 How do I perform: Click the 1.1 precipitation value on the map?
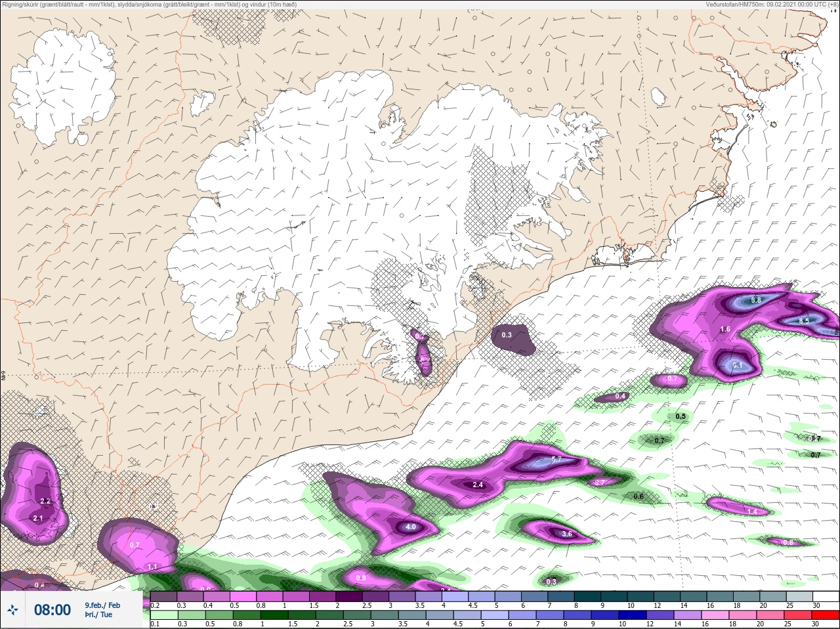pos(152,567)
